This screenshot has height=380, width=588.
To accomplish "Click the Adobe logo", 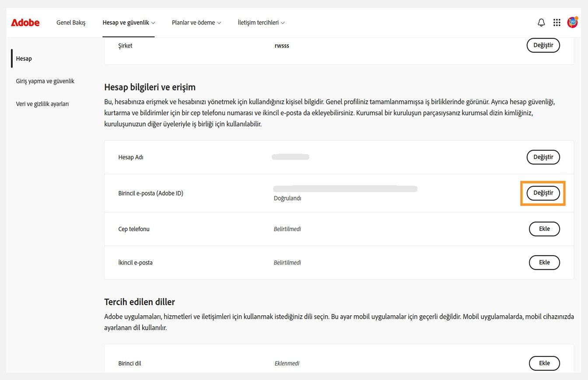I will [x=25, y=22].
